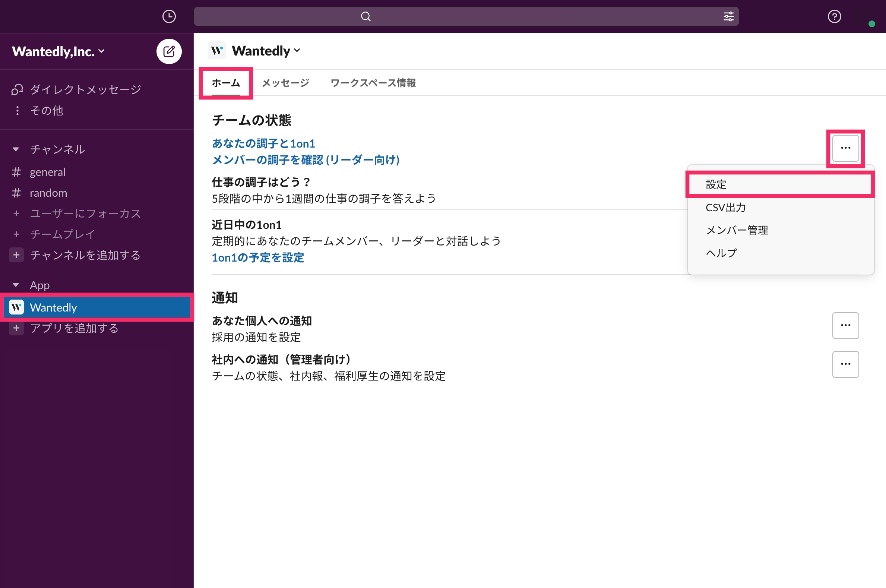Screen dimensions: 886x588
Task: Switch to the メッセージ tab
Action: pyautogui.click(x=285, y=83)
